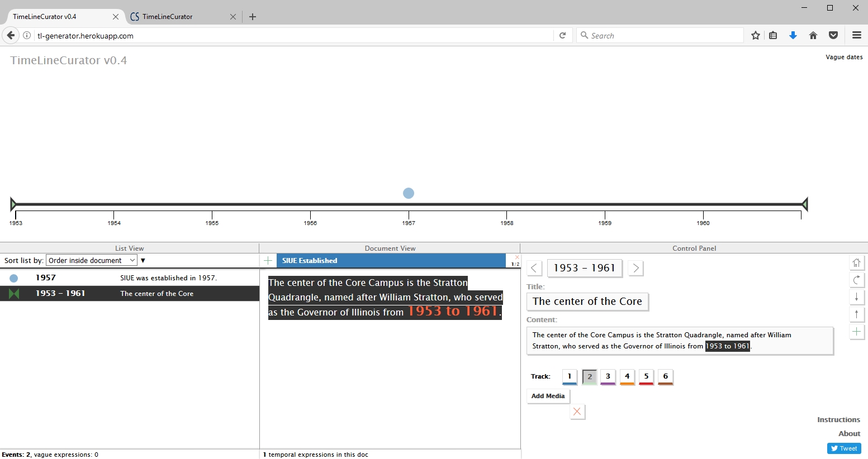Click the redo arrow icon in control panel

[856, 280]
